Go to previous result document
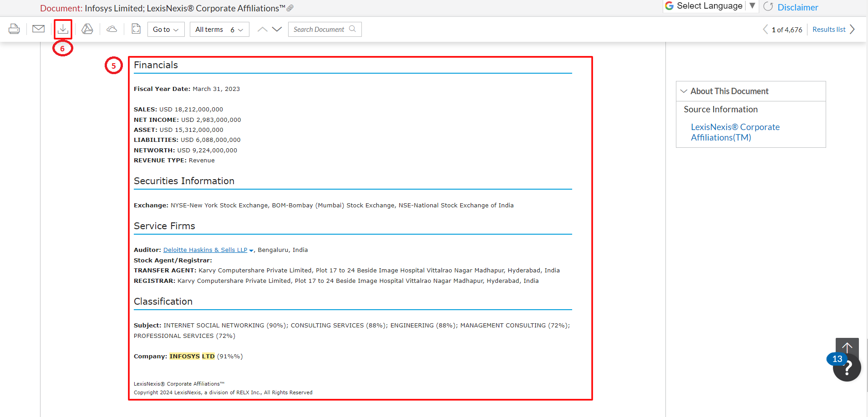This screenshot has width=868, height=417. click(766, 30)
